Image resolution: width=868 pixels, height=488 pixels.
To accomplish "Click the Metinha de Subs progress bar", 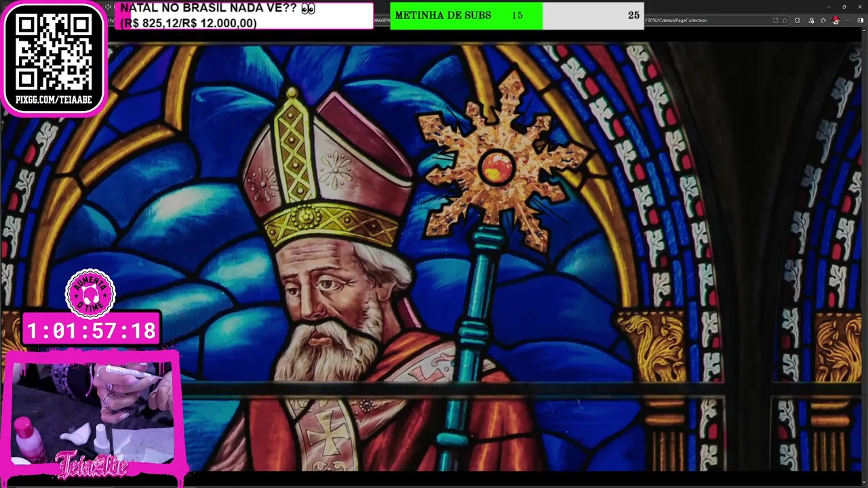I will [517, 16].
